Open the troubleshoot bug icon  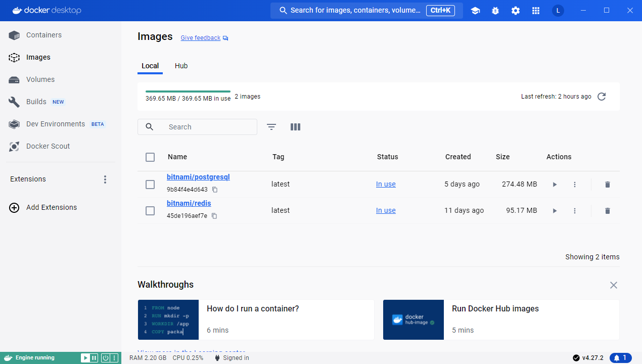495,11
